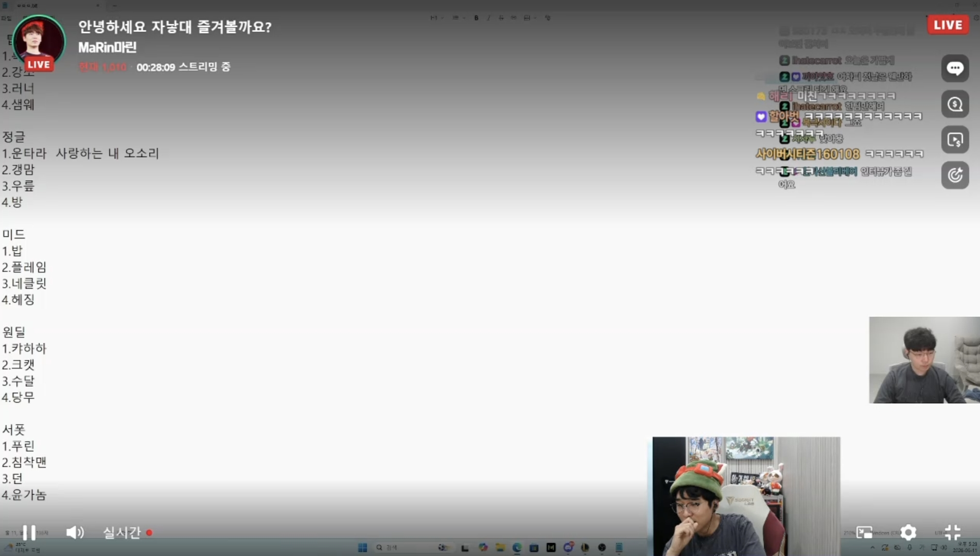The width and height of the screenshot is (980, 556).
Task: Click the Teemo-hat streamer webcam feed
Action: coord(746,496)
